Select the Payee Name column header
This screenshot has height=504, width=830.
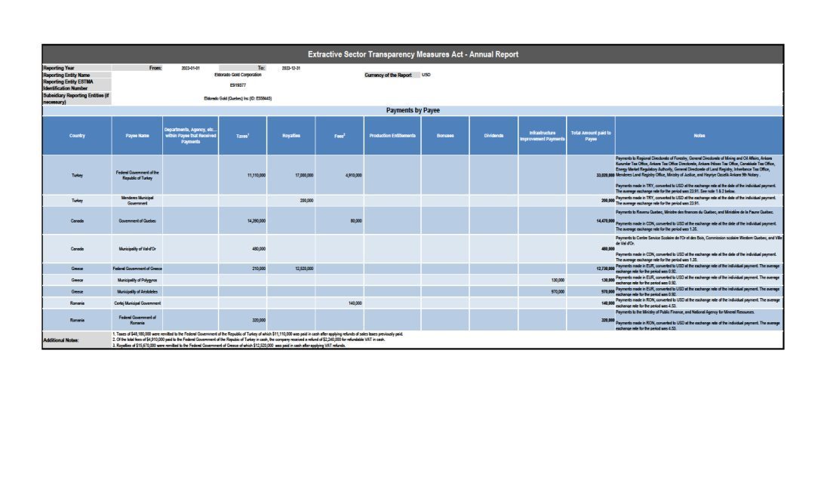[137, 136]
